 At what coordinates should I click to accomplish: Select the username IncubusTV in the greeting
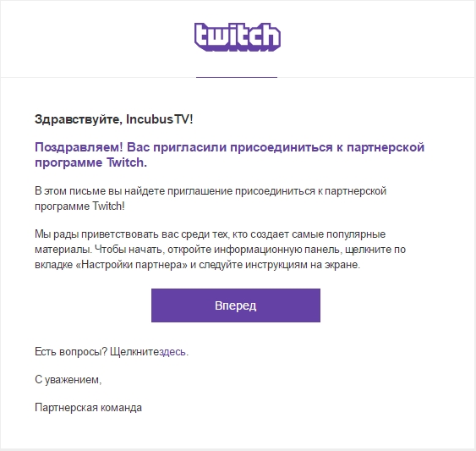point(157,119)
